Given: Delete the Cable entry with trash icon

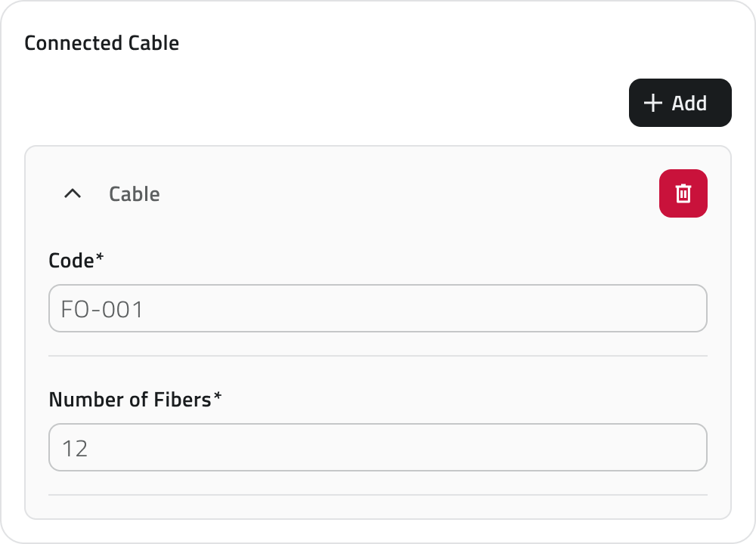Looking at the screenshot, I should coord(683,193).
